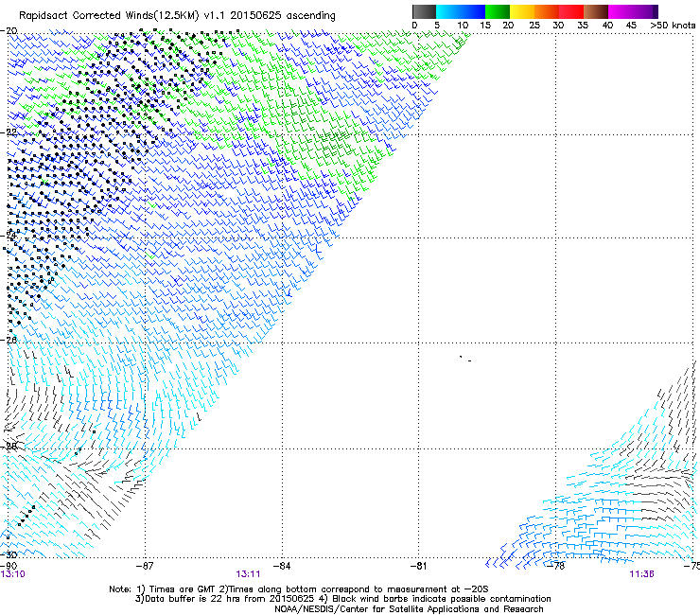The width and height of the screenshot is (700, 615).
Task: Click the -90 longitude axis label
Action: click(9, 566)
